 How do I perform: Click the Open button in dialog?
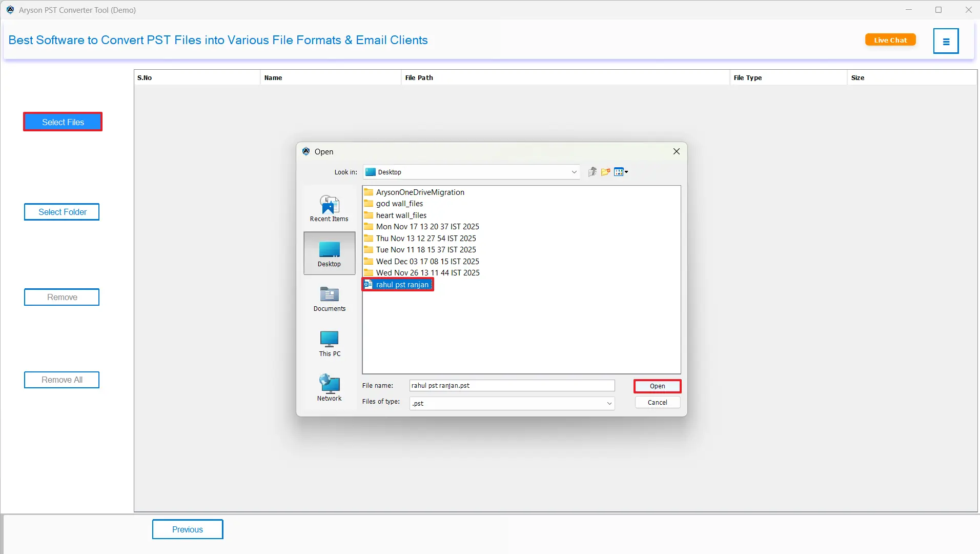coord(657,386)
